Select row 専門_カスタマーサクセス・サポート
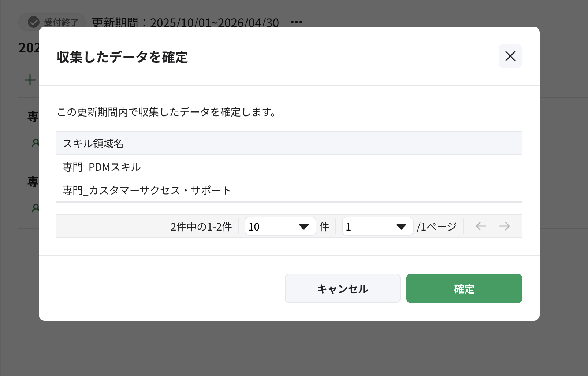588x376 pixels. point(289,190)
